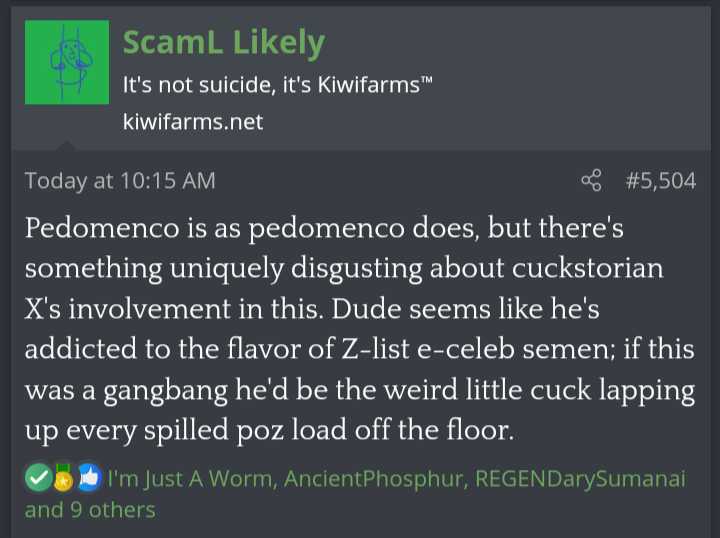
Task: Show the 'and 9 others' reactions list
Action: tap(90, 510)
